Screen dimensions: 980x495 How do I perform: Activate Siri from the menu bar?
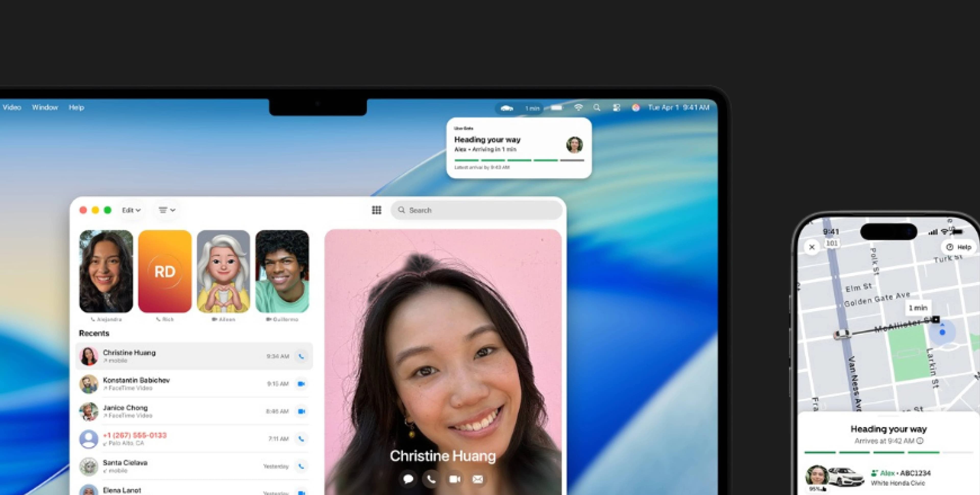tap(636, 108)
